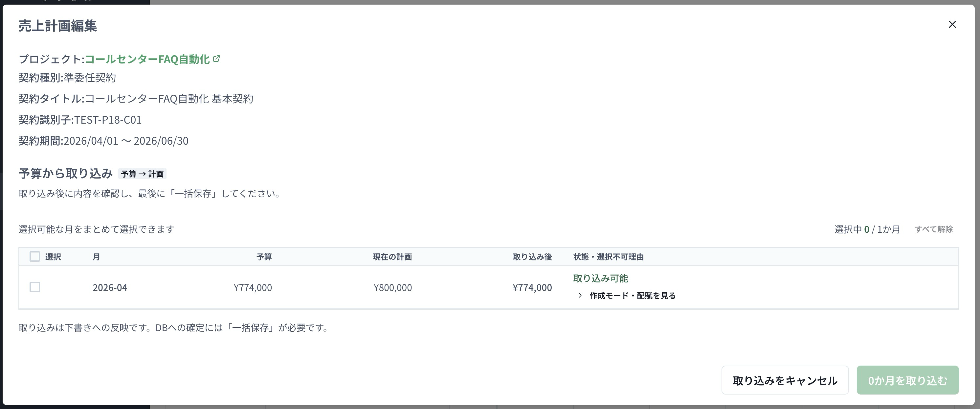
Task: Click the 月 column header
Action: (96, 257)
